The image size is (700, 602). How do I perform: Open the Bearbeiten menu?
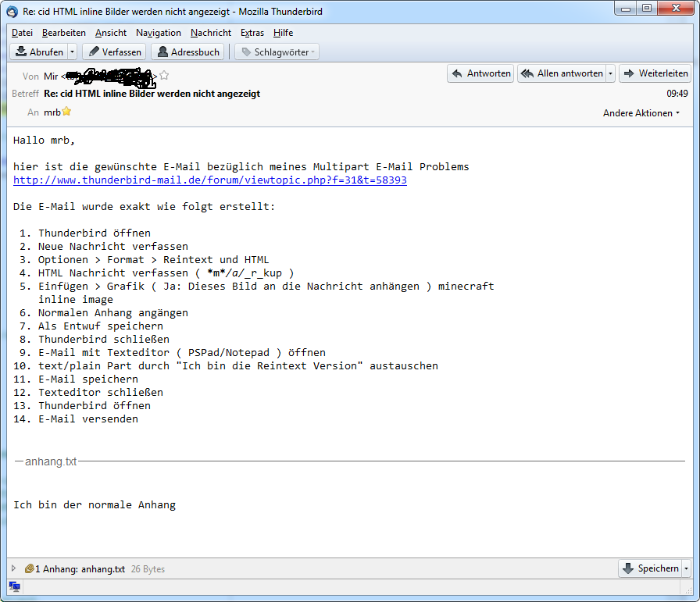pyautogui.click(x=64, y=33)
